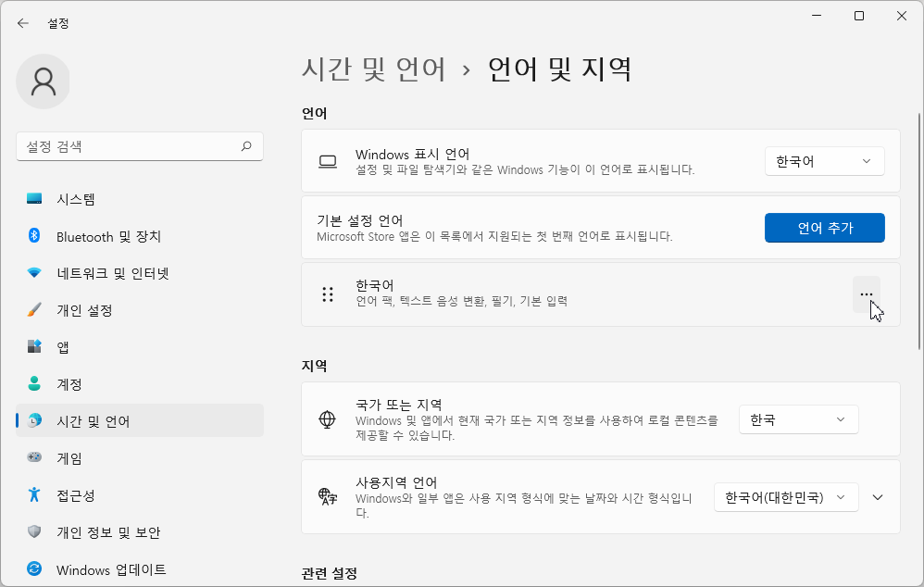Click the 시스템 monitor icon
The width and height of the screenshot is (924, 587).
coord(34,199)
